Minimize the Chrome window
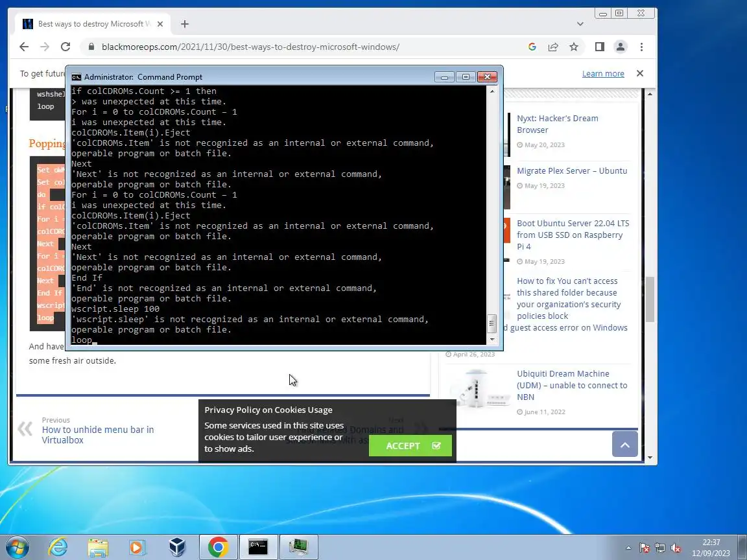747x560 pixels. [x=602, y=14]
